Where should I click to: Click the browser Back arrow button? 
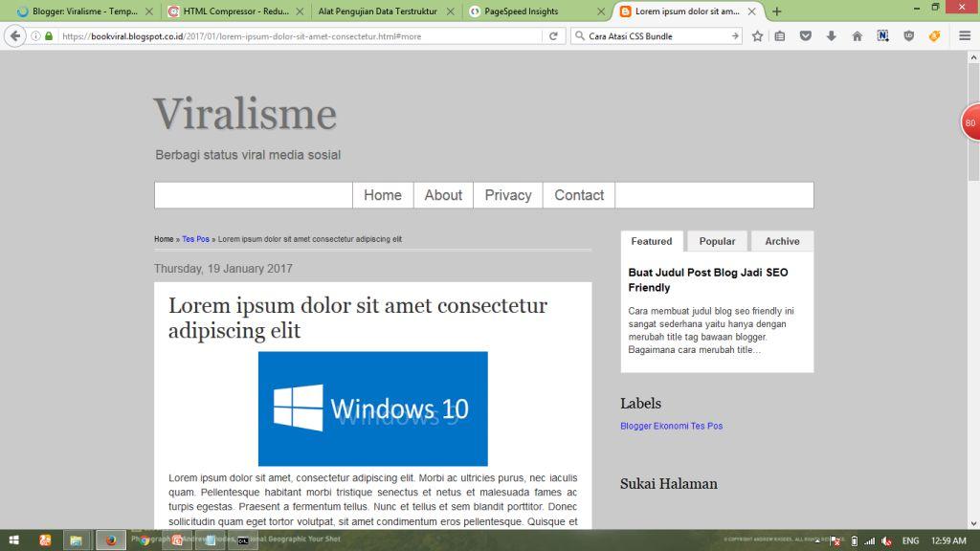(15, 36)
